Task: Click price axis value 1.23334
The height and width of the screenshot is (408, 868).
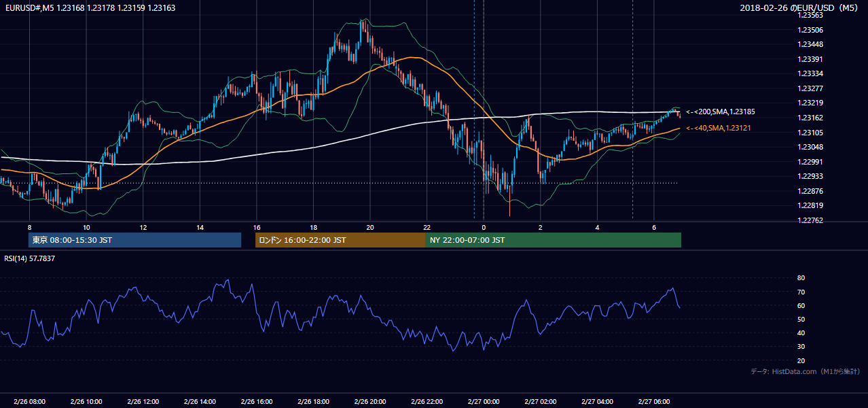Action: [810, 73]
